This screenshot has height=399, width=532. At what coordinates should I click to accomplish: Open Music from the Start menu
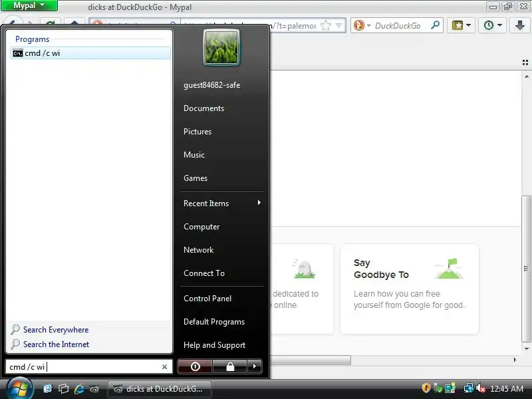tap(194, 155)
